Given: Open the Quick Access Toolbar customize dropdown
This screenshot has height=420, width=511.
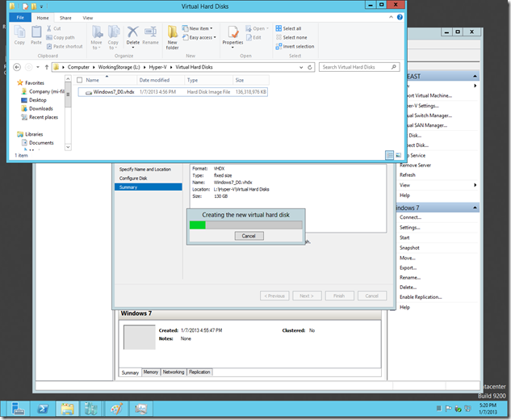Looking at the screenshot, I should pos(41,6).
